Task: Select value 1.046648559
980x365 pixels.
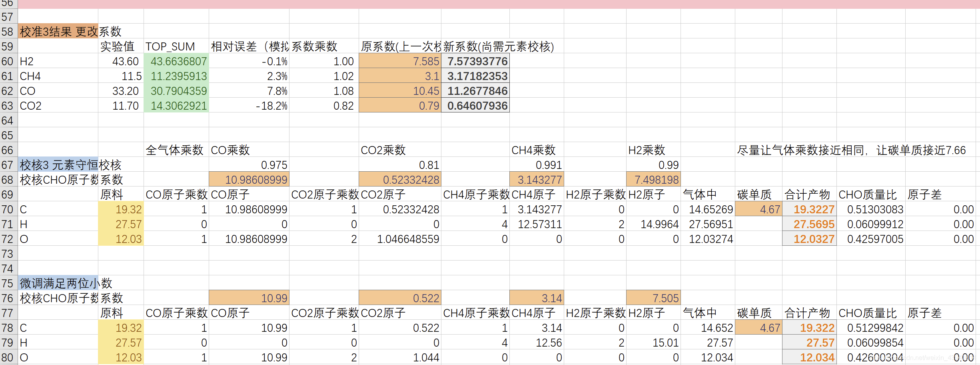Action: coord(400,239)
